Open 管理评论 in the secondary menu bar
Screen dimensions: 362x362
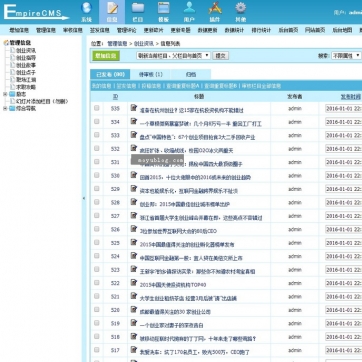126,30
